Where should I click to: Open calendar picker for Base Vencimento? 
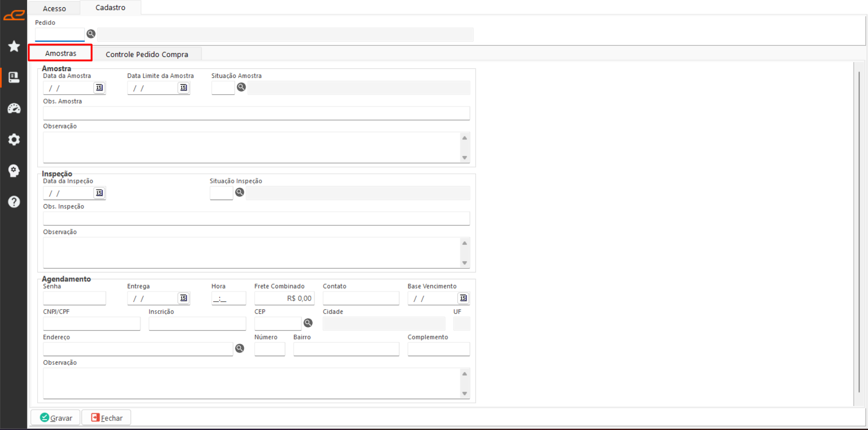(x=463, y=298)
